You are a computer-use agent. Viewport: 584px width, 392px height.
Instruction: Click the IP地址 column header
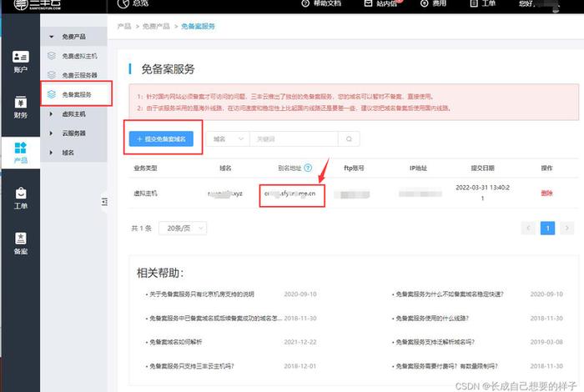(418, 168)
